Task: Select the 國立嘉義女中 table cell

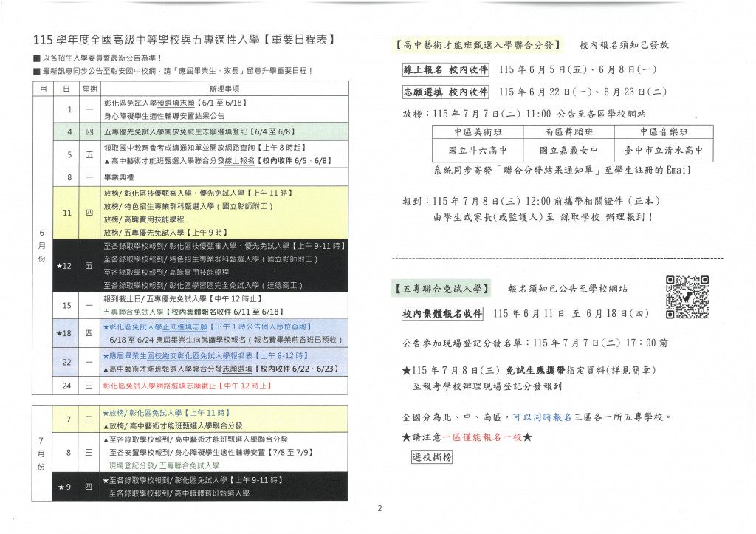Action: 568,151
